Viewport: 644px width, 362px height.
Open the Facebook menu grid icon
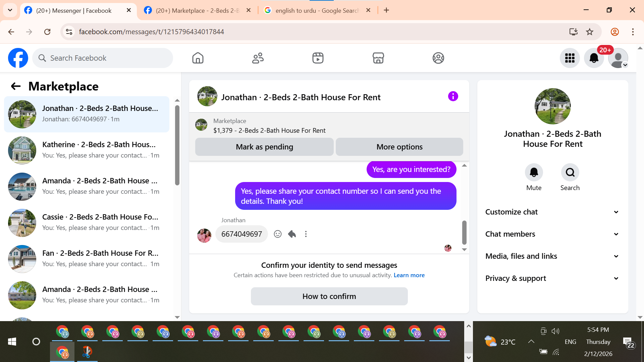point(570,58)
